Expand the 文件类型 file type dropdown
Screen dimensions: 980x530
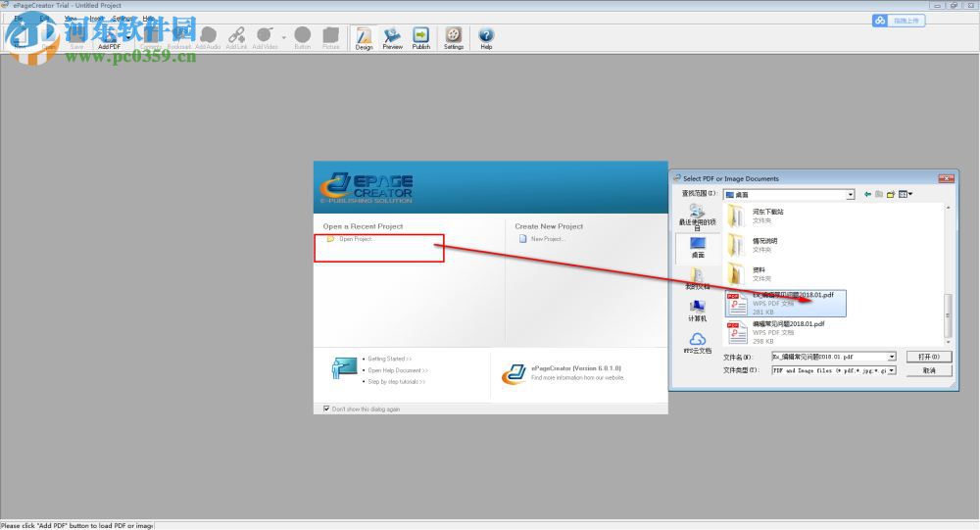tap(892, 370)
